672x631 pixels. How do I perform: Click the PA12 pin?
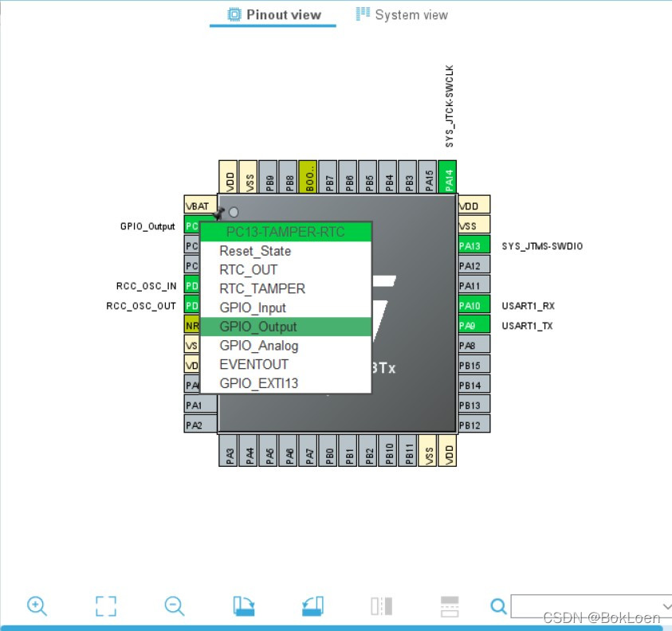[474, 265]
